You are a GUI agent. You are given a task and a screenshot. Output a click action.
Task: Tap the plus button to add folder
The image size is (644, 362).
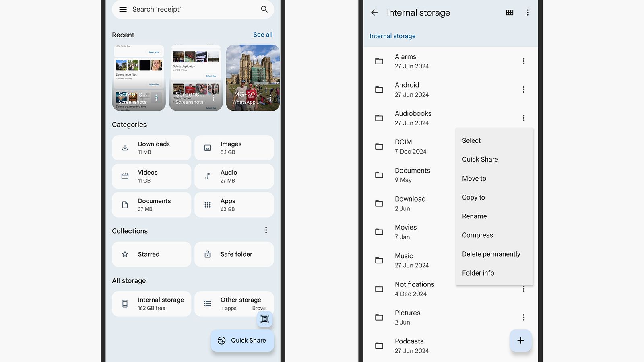pyautogui.click(x=520, y=341)
